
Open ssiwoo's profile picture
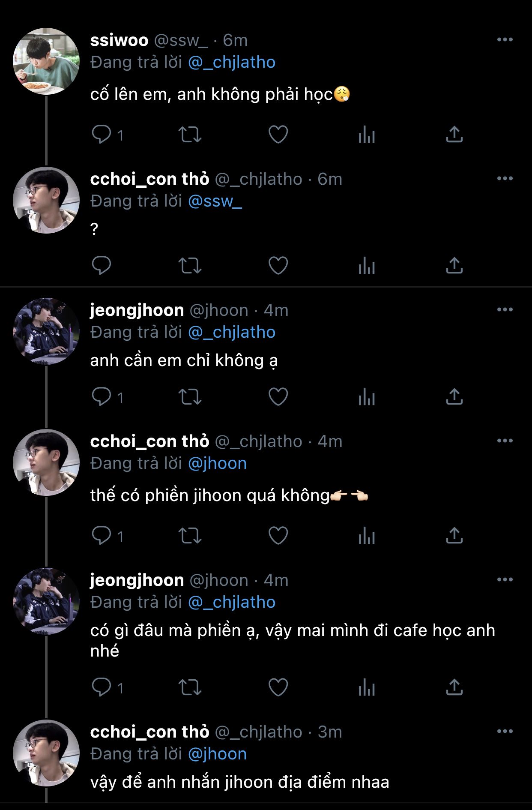[x=46, y=61]
